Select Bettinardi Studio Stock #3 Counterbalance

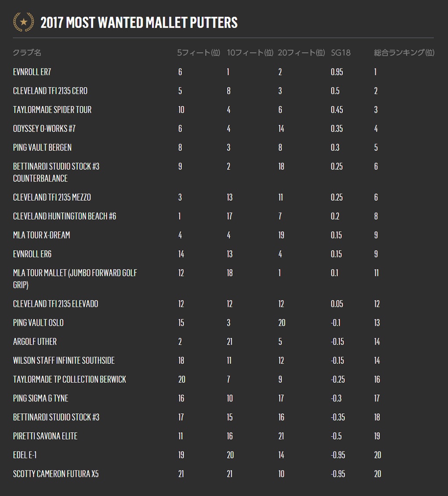pos(56,172)
